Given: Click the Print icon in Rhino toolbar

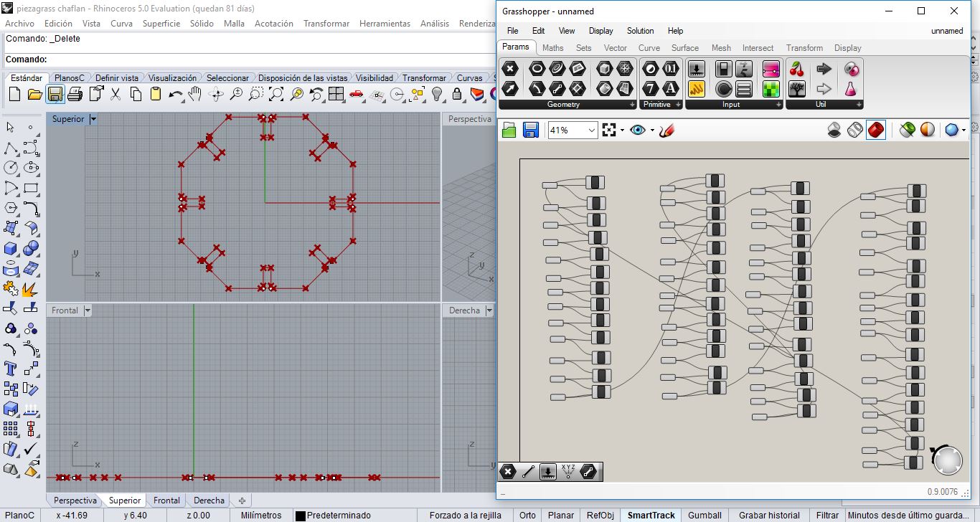Looking at the screenshot, I should pos(75,94).
